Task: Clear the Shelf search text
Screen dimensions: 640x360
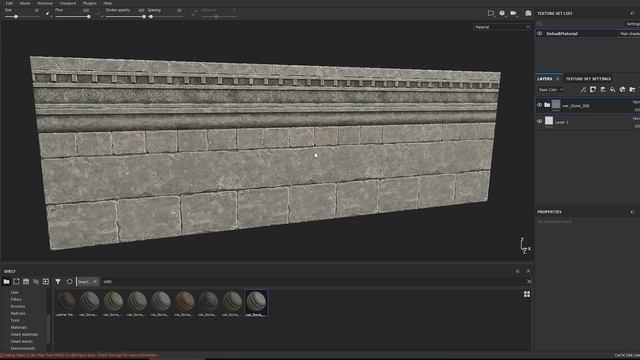Action: click(529, 282)
